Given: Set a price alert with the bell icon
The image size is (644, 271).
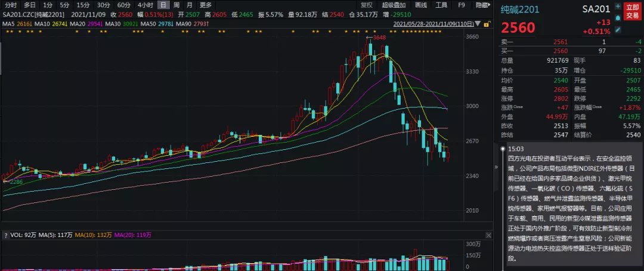Looking at the screenshot, I should [618, 18].
